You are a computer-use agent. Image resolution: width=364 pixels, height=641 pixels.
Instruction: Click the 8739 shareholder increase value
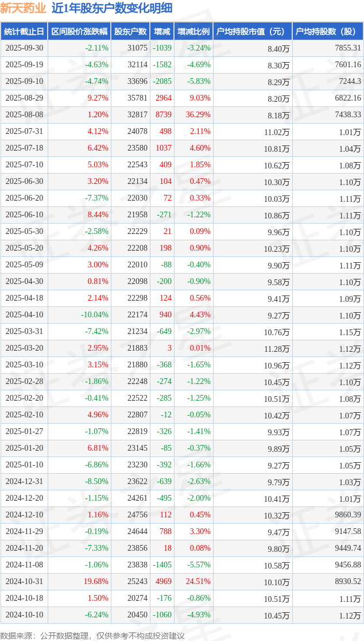(164, 115)
